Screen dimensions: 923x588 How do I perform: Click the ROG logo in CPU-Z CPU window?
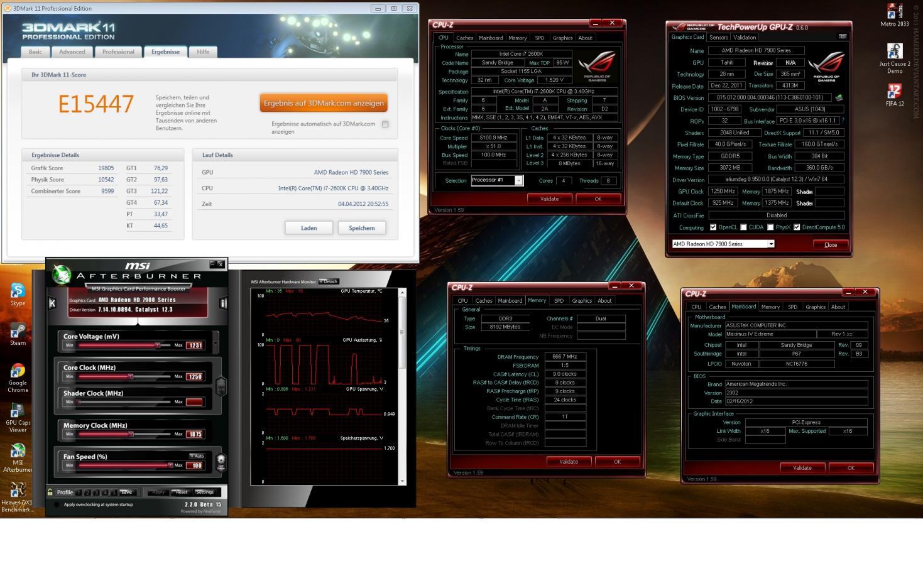click(596, 67)
